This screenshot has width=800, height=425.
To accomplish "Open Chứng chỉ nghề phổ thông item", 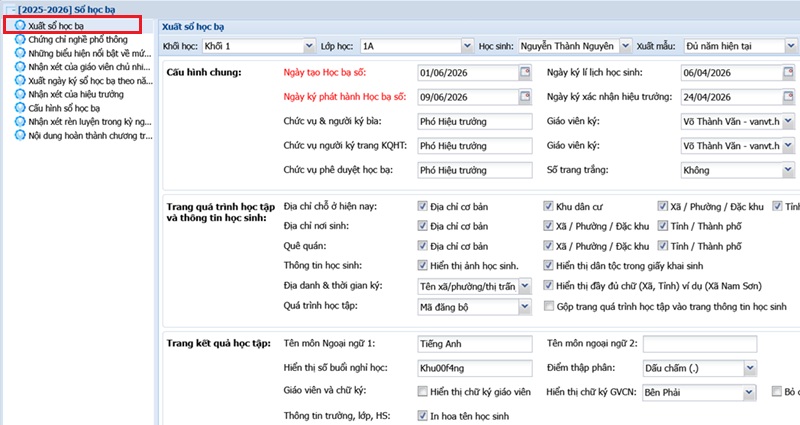I will (78, 39).
